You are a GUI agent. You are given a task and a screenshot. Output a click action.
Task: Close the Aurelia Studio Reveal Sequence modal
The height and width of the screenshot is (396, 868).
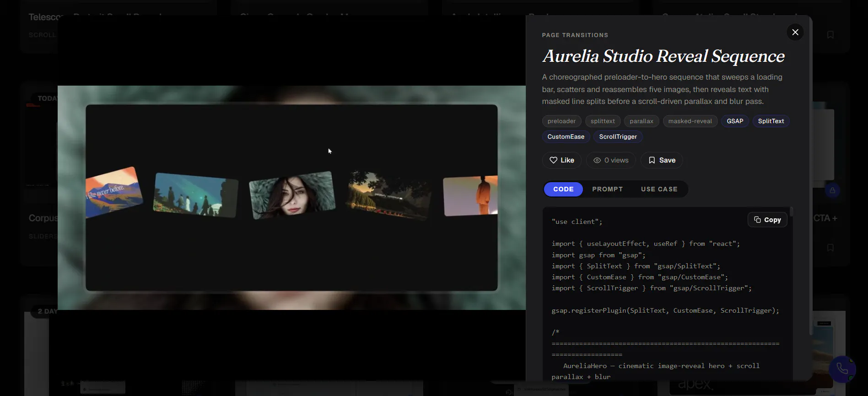click(795, 32)
